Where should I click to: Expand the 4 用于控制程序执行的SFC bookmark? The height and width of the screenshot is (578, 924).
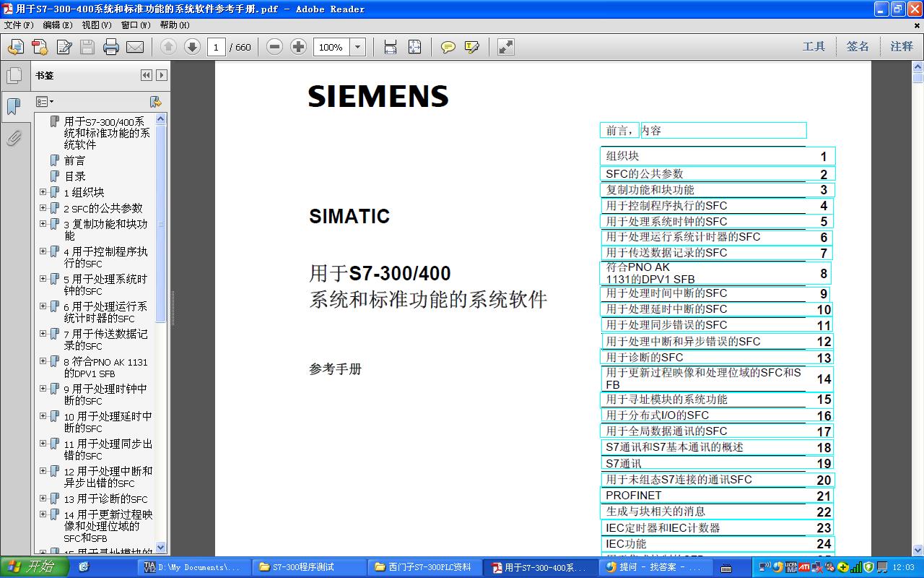coord(43,251)
